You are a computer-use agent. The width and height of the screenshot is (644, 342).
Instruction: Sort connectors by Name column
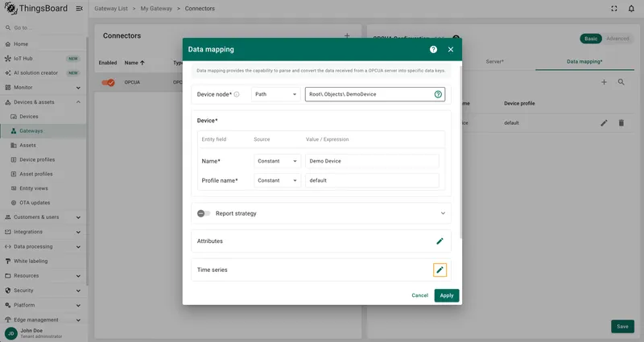134,63
